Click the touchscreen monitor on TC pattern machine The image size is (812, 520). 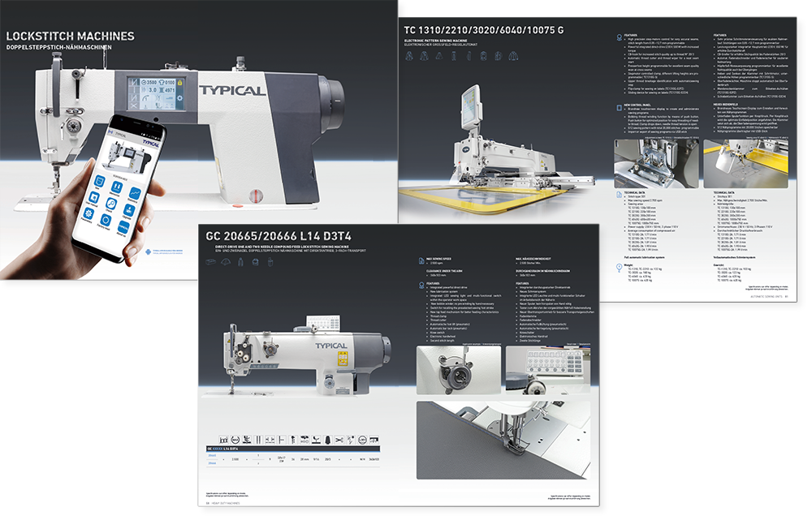(472, 106)
